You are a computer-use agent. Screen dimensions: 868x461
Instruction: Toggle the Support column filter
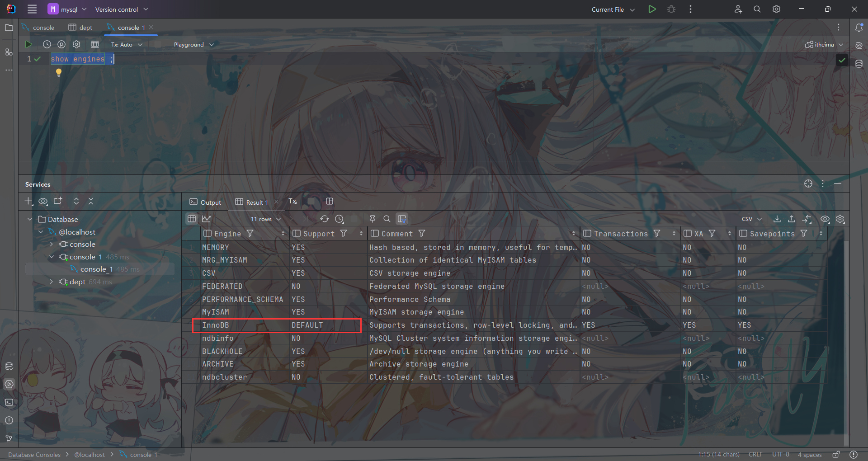[344, 233]
